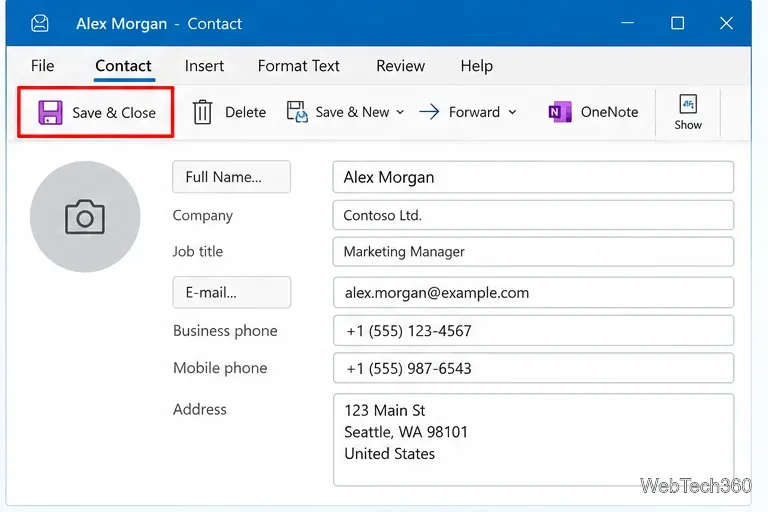Click the mobile phone field ending in 6543
This screenshot has height=512, width=768.
(x=533, y=368)
